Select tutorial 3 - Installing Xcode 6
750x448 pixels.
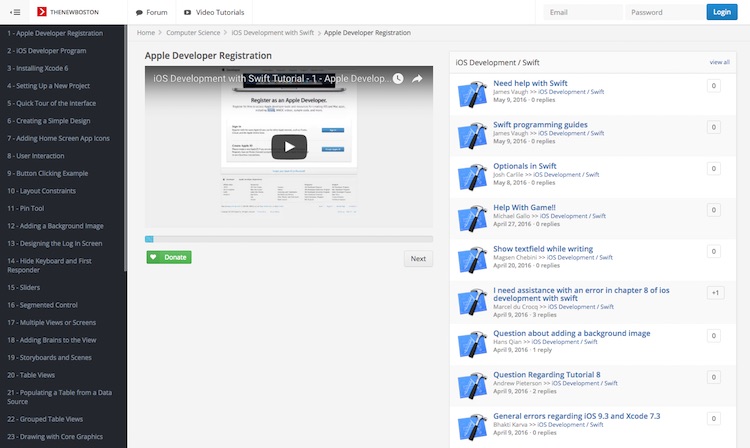(37, 68)
